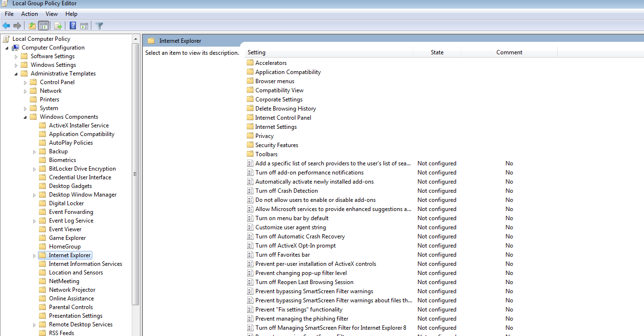
Task: Select the Delete Browsing History folder row
Action: pyautogui.click(x=286, y=109)
